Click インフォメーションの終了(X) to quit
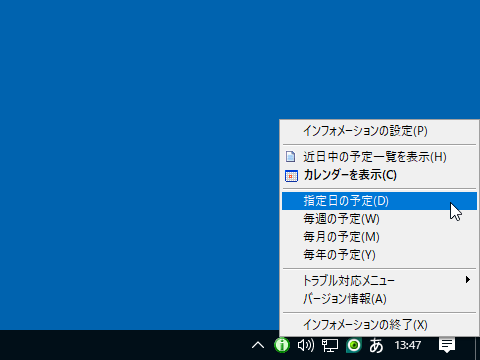Screen dimensions: 480x360 379,325
